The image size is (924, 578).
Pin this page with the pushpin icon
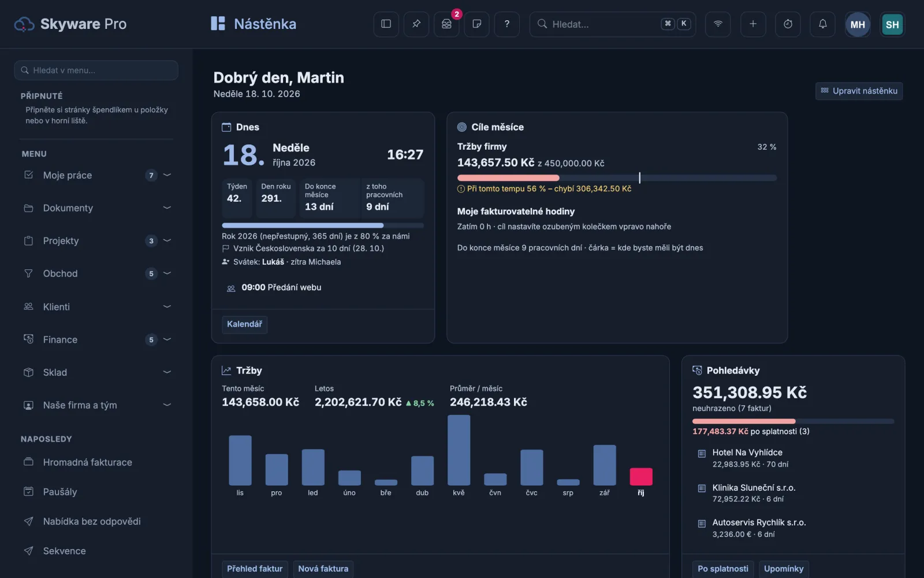(x=416, y=24)
